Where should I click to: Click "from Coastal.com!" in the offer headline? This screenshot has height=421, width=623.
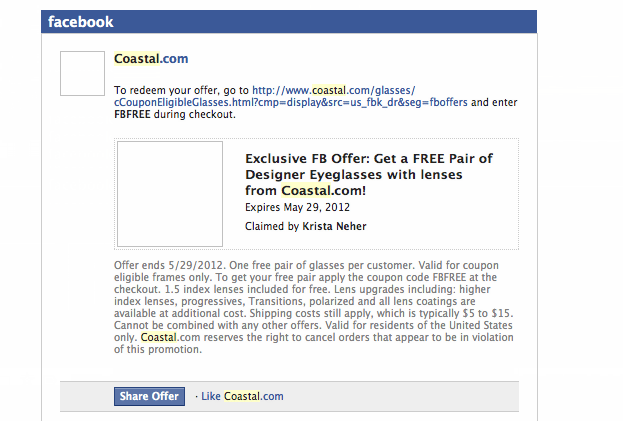click(305, 190)
